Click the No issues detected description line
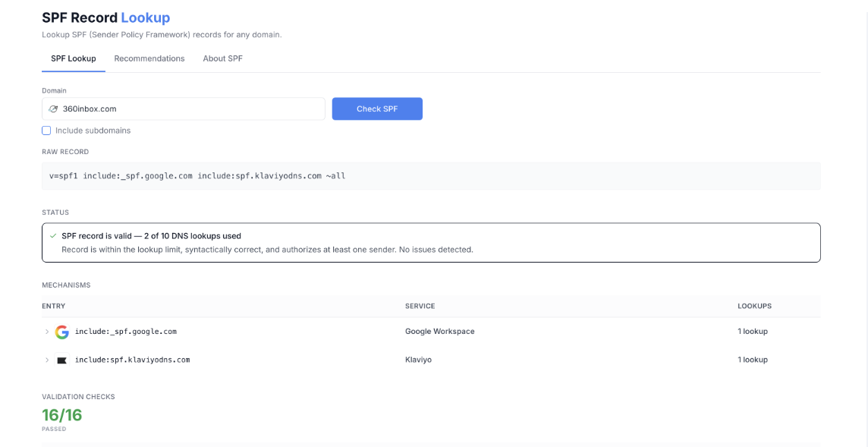The image size is (868, 447). pos(267,250)
